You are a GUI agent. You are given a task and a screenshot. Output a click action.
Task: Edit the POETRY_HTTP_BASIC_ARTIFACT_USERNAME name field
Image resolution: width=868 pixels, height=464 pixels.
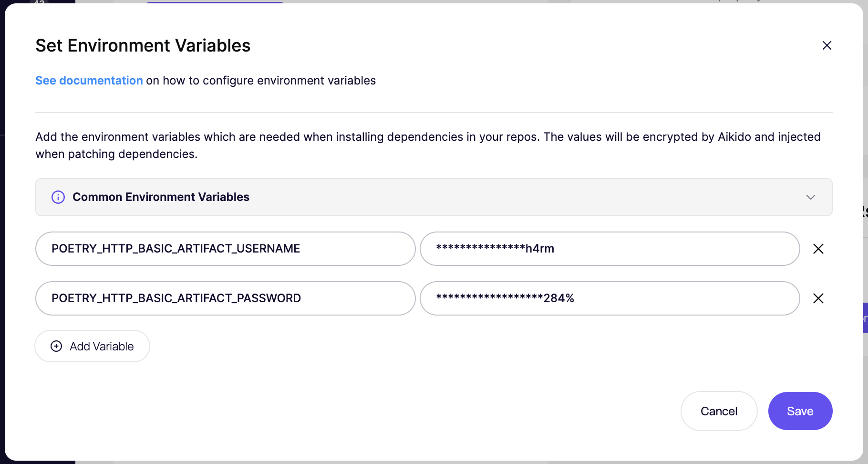click(x=225, y=249)
